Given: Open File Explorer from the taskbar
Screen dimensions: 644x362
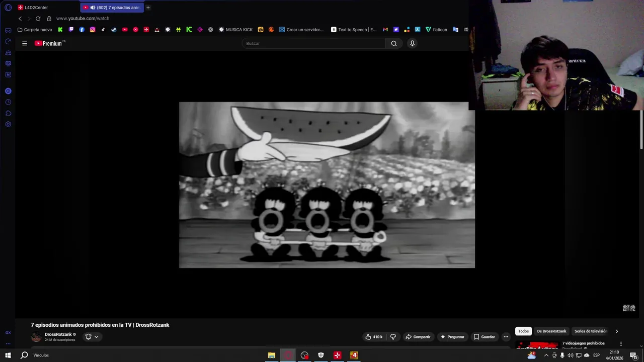Looking at the screenshot, I should click(272, 355).
